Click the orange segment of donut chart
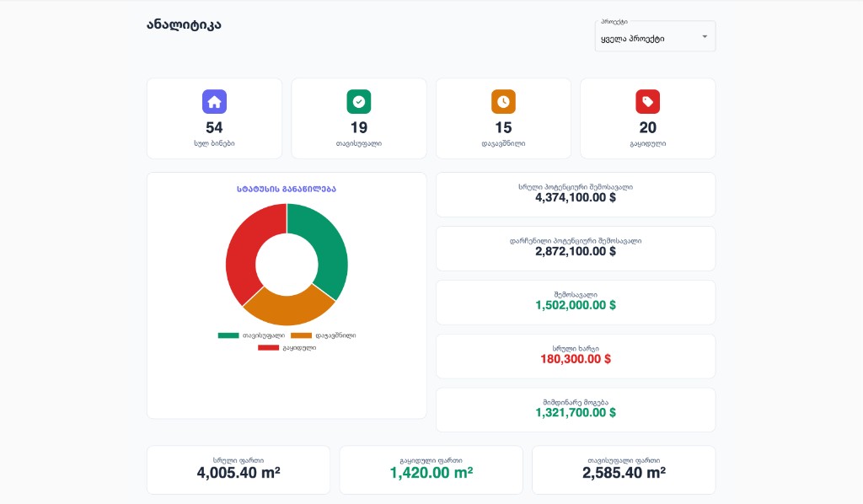 288,310
